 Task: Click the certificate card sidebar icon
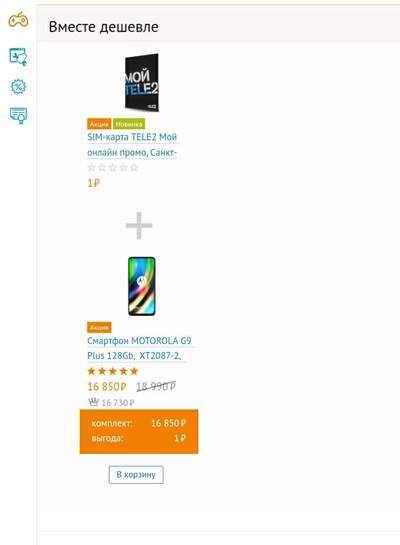click(18, 116)
